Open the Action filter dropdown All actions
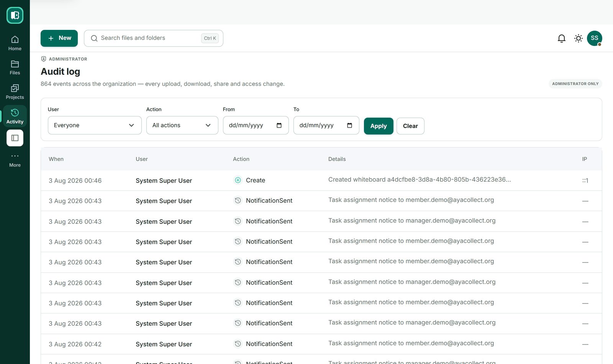Viewport: 613px width, 364px height. 182,125
